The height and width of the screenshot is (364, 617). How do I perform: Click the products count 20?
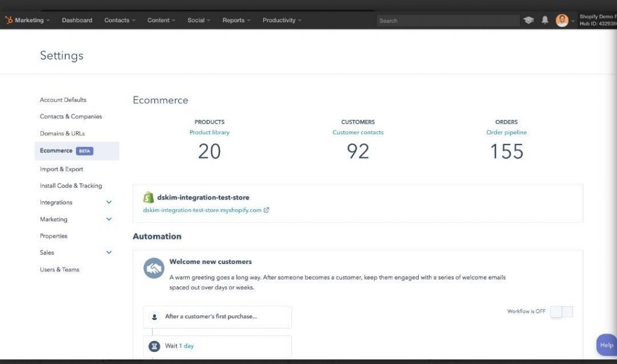coord(209,151)
